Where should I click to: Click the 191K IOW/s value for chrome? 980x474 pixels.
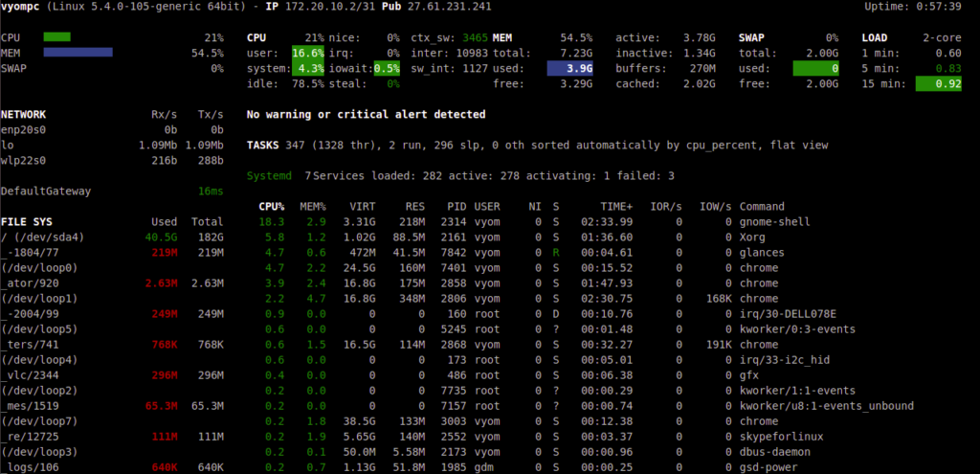point(718,345)
